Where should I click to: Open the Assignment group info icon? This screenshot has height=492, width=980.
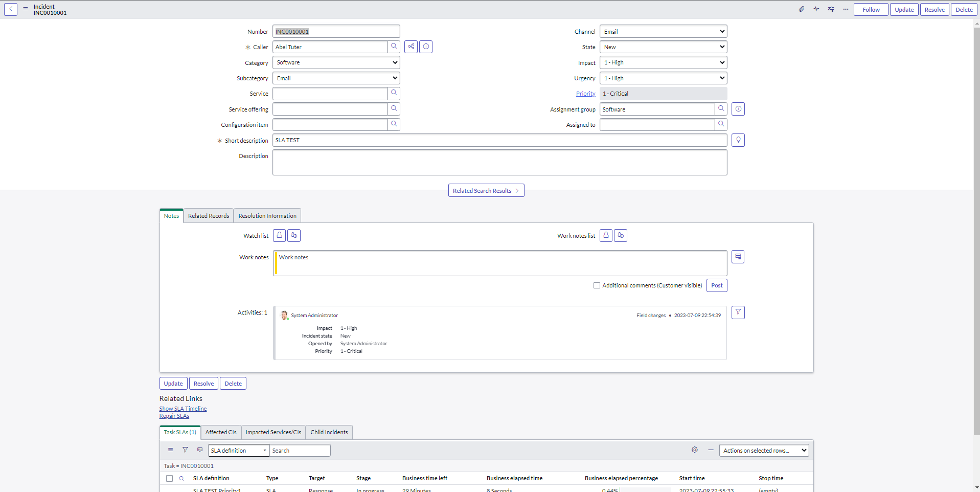pos(738,109)
